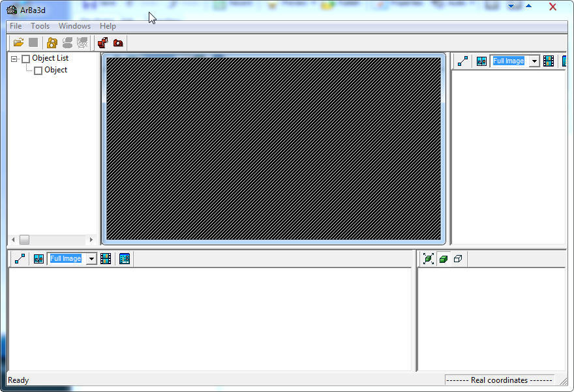This screenshot has height=392, width=574.
Task: Open the Help menu
Action: click(x=108, y=26)
